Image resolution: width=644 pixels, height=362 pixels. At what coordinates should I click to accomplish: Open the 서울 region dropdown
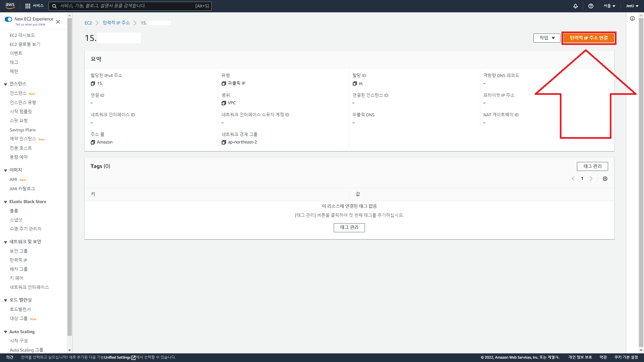click(609, 6)
